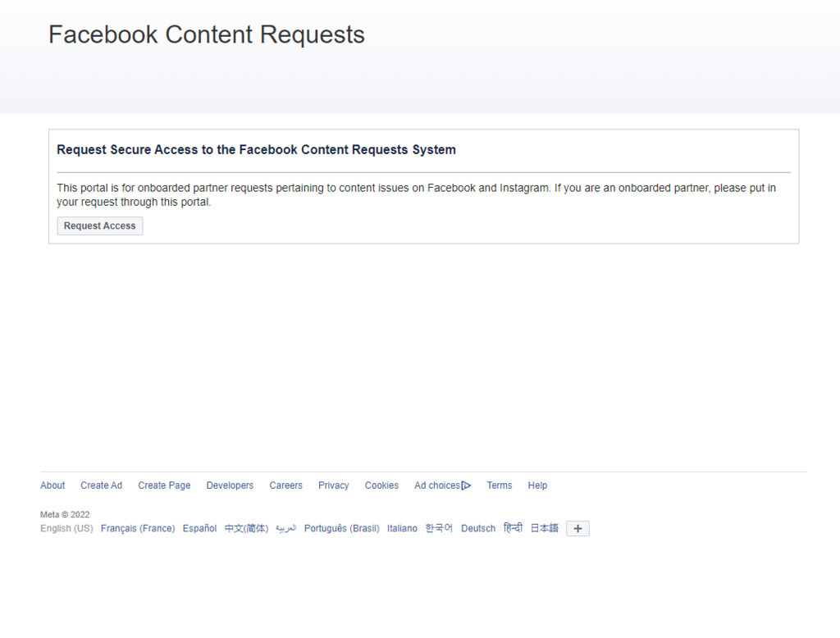Switch language to Español

coord(199,529)
